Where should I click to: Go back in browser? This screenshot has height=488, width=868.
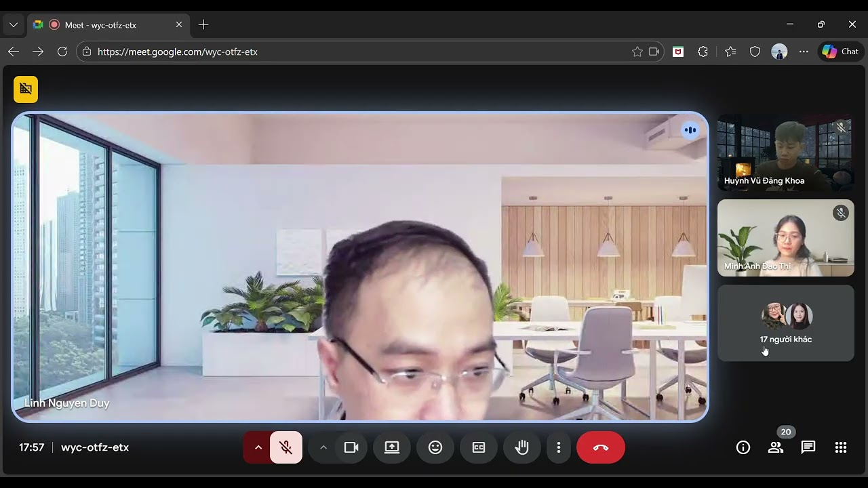pos(14,52)
